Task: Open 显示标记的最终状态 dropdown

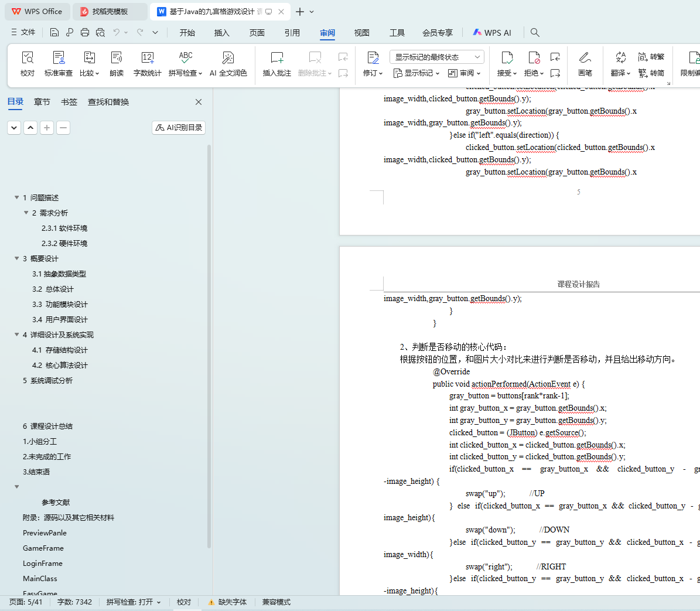Action: (x=436, y=57)
